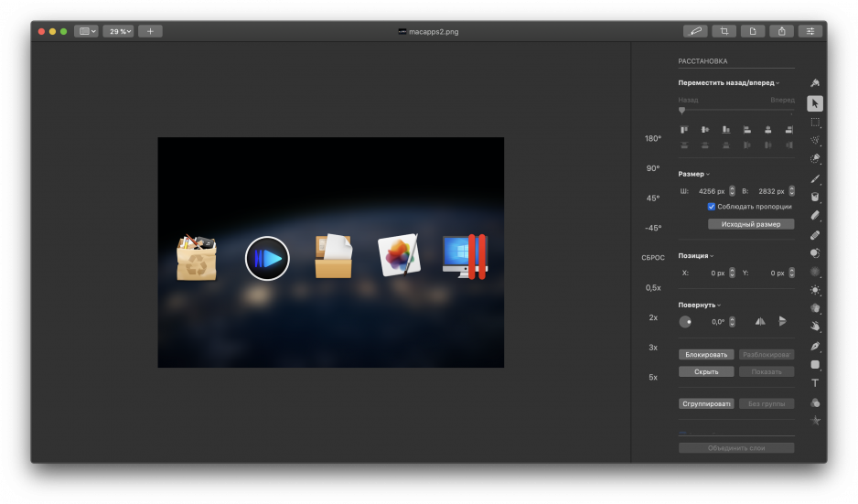Screen dimensions: 858x504
Task: Click the plus add button in toolbar
Action: (x=150, y=31)
